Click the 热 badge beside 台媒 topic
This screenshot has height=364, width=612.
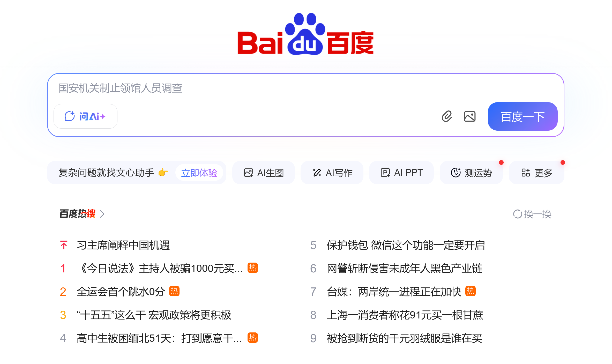point(471,291)
